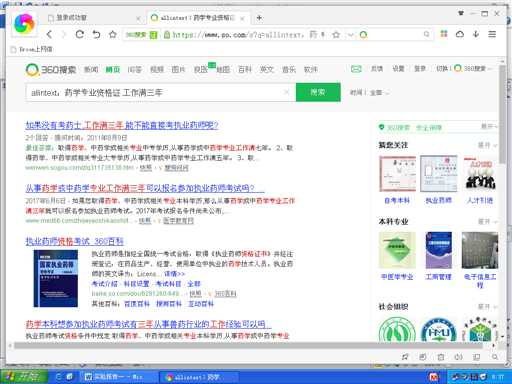Open the 百科 search category
Viewport: 512px width, 384px height.
click(245, 70)
